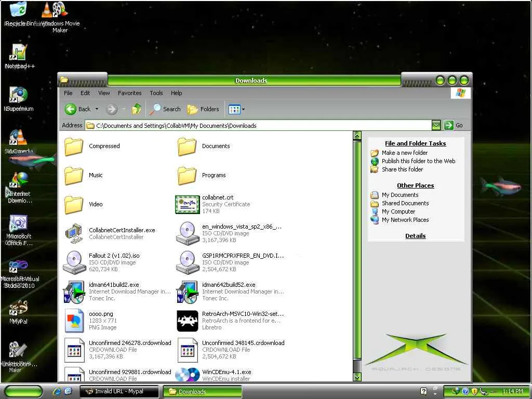Click the taskbar clock
This screenshot has height=399, width=532.
click(x=513, y=391)
